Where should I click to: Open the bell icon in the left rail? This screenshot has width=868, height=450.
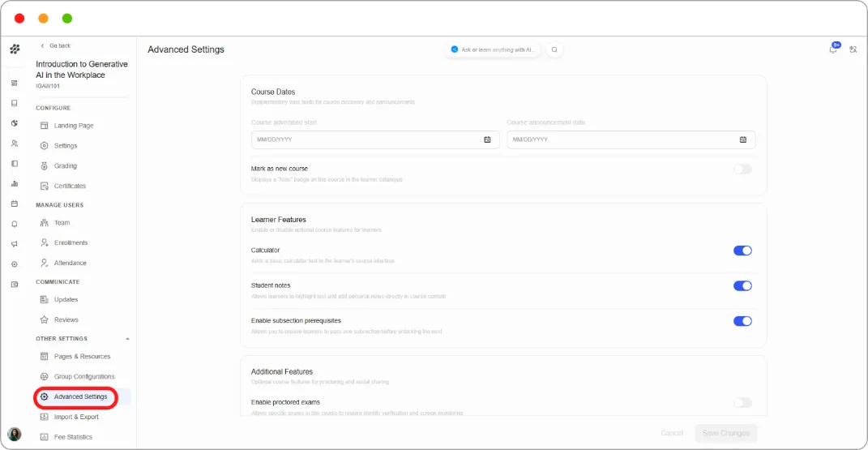click(15, 224)
